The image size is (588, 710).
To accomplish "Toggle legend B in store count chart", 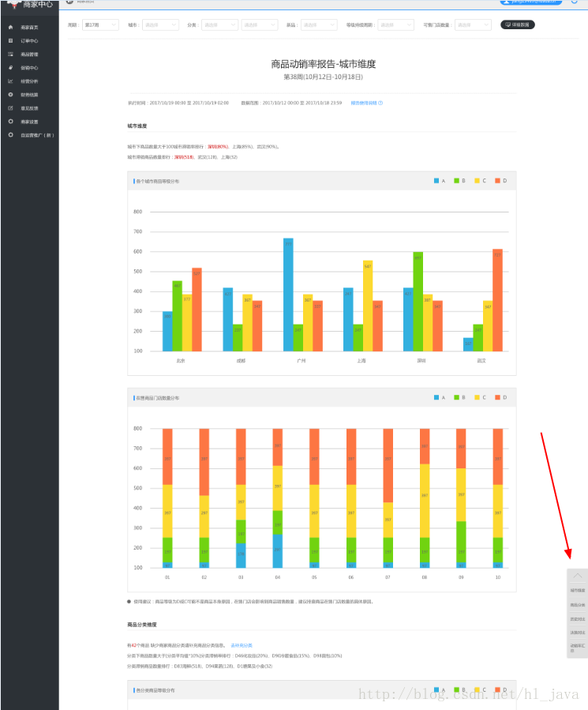I will pos(460,397).
